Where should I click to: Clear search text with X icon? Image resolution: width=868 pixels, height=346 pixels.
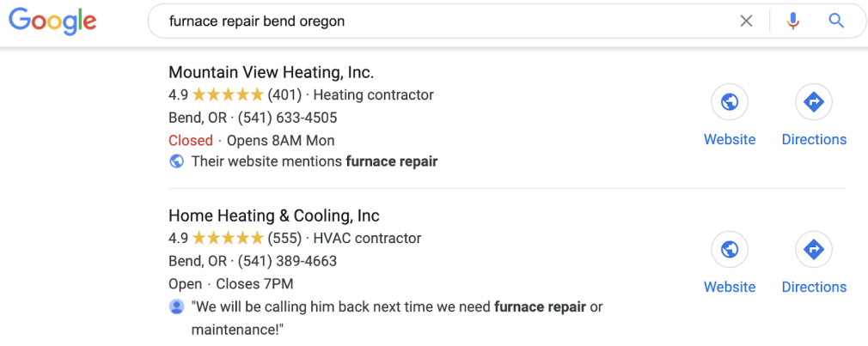[x=746, y=21]
